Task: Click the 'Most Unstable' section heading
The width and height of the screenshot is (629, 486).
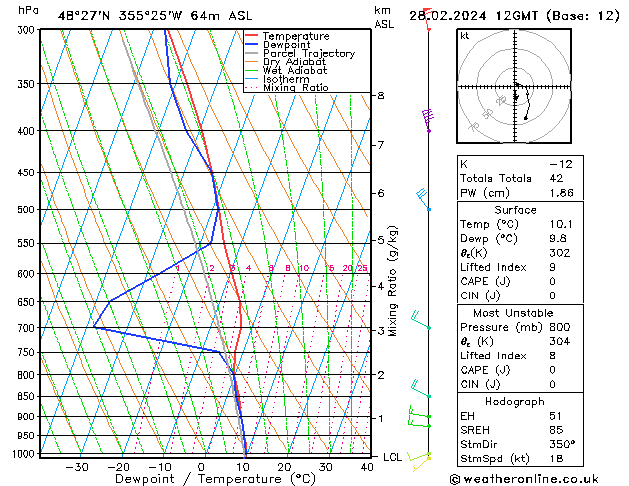Action: tap(513, 313)
